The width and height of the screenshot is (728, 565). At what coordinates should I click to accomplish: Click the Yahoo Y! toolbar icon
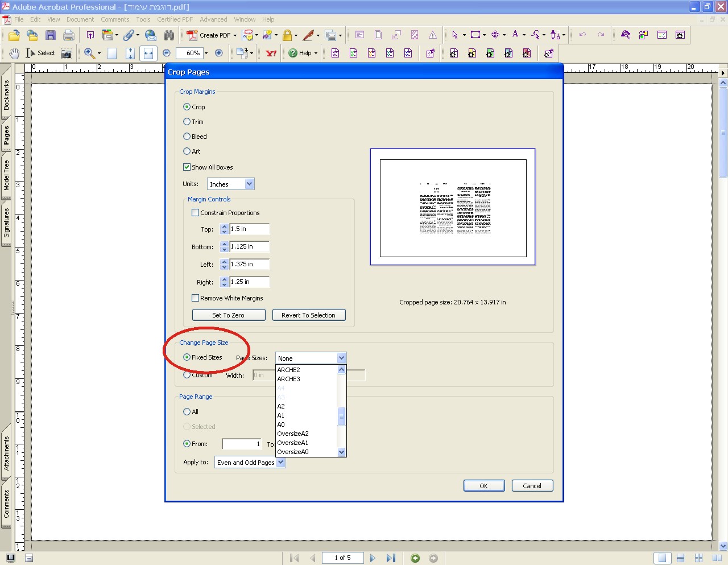click(x=271, y=53)
